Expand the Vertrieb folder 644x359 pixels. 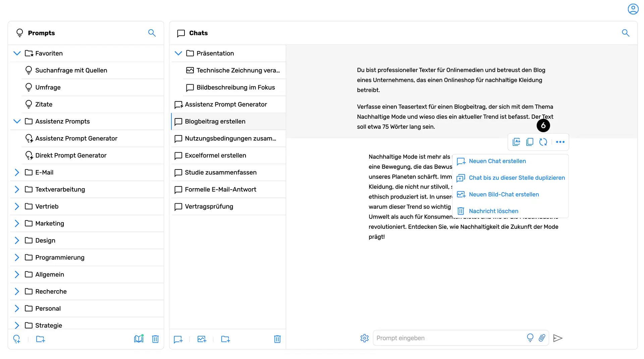[17, 207]
